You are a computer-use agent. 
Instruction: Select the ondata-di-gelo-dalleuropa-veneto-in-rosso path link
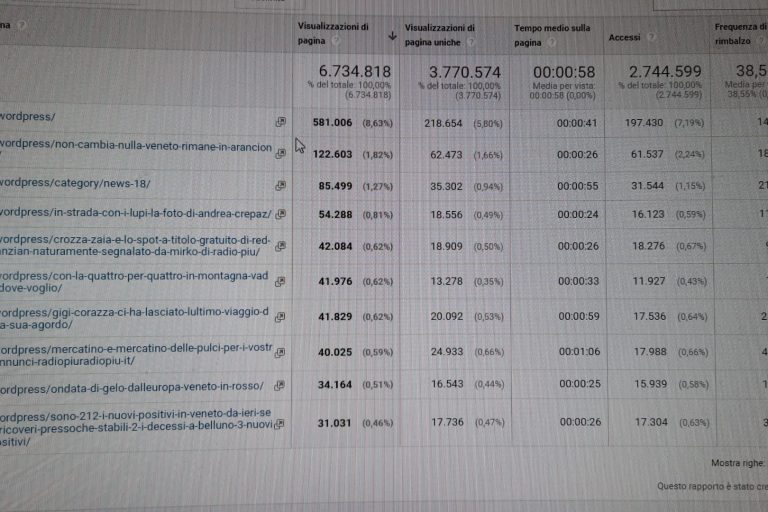131,386
